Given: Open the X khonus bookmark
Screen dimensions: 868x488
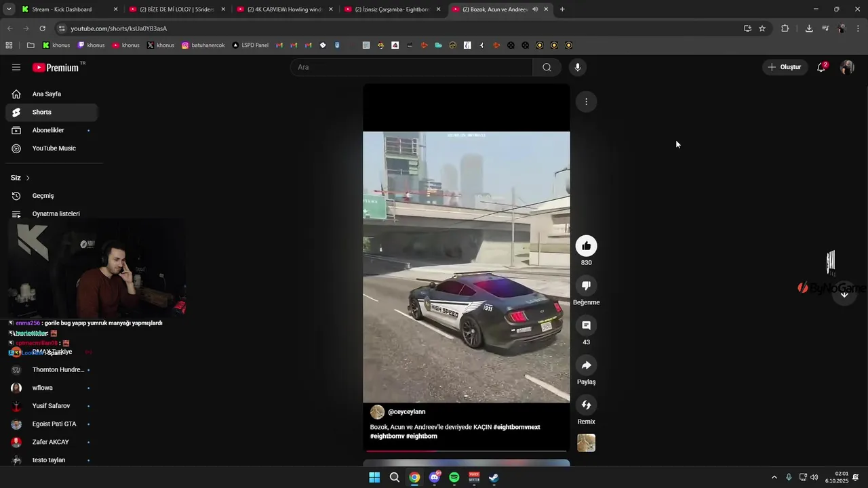Looking at the screenshot, I should (x=161, y=45).
